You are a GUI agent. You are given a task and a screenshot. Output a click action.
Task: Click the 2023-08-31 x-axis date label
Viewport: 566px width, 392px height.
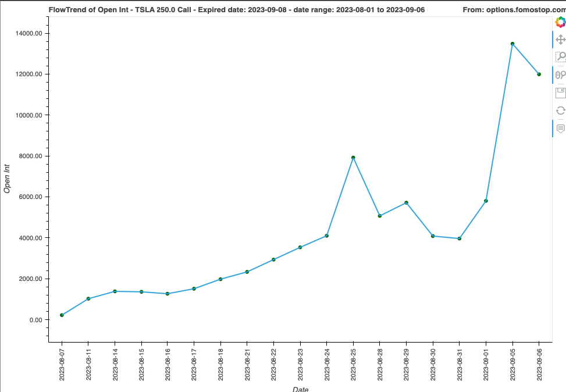click(459, 364)
